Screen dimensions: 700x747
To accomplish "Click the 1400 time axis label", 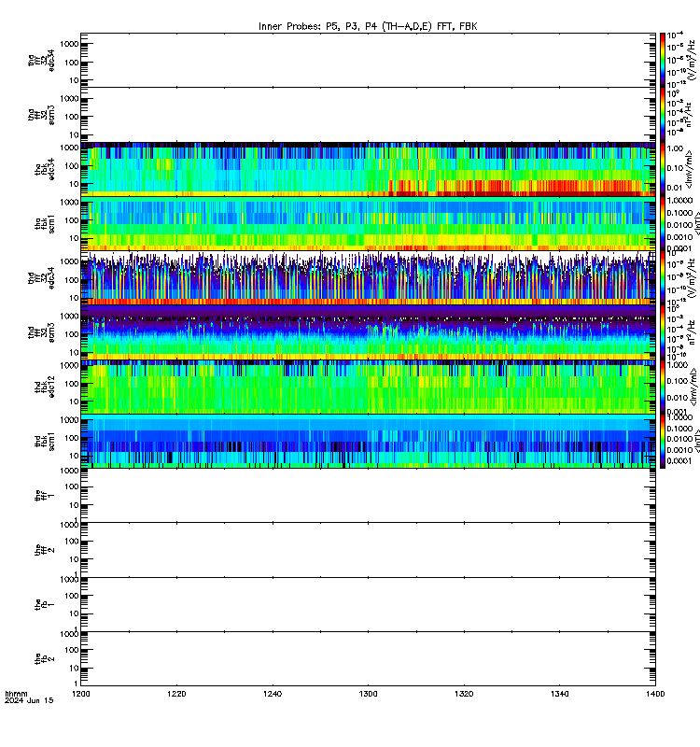I will [x=655, y=694].
